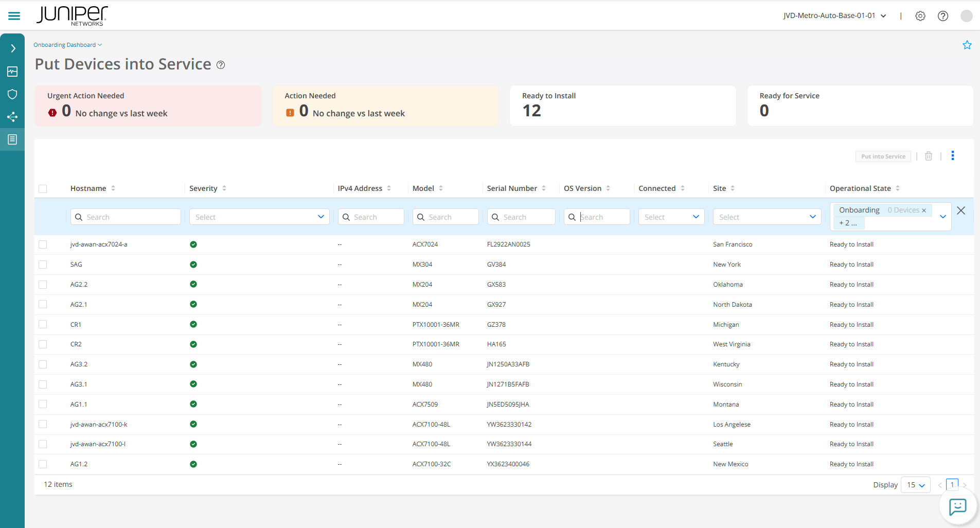This screenshot has height=528, width=980.
Task: Sort table by Connected
Action: tap(683, 188)
